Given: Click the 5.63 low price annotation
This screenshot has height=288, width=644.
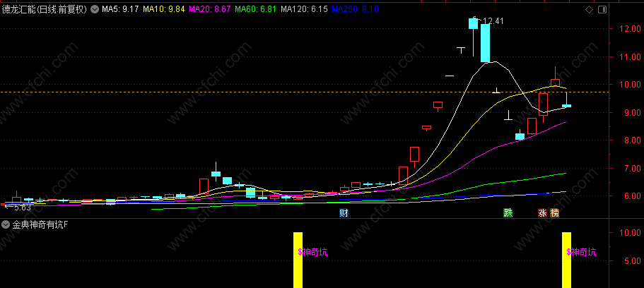Looking at the screenshot, I should [x=22, y=208].
